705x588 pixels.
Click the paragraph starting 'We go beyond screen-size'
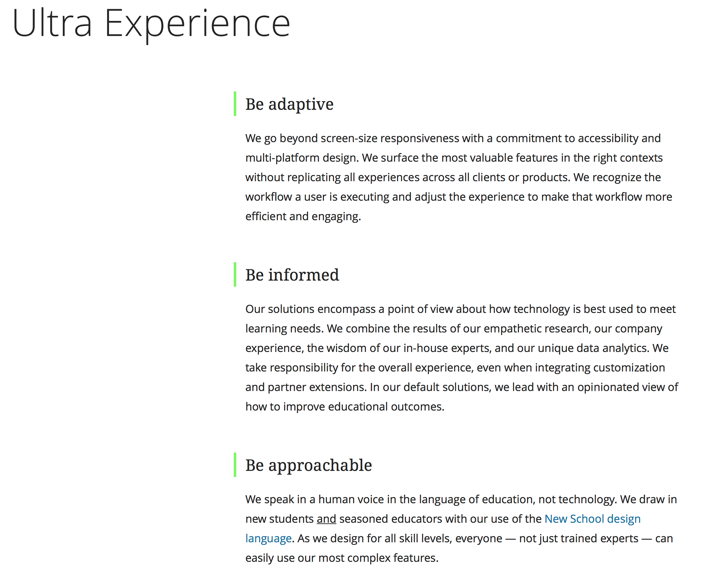(x=459, y=177)
